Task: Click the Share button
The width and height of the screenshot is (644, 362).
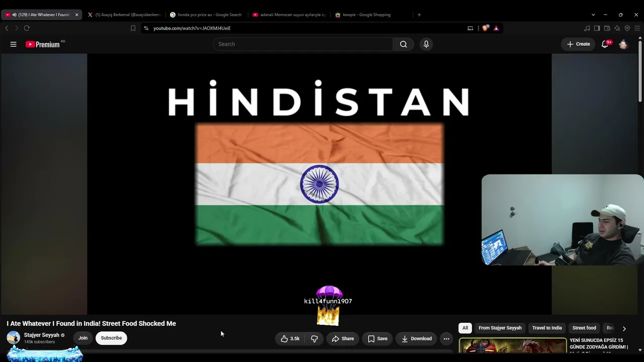Action: 343,339
